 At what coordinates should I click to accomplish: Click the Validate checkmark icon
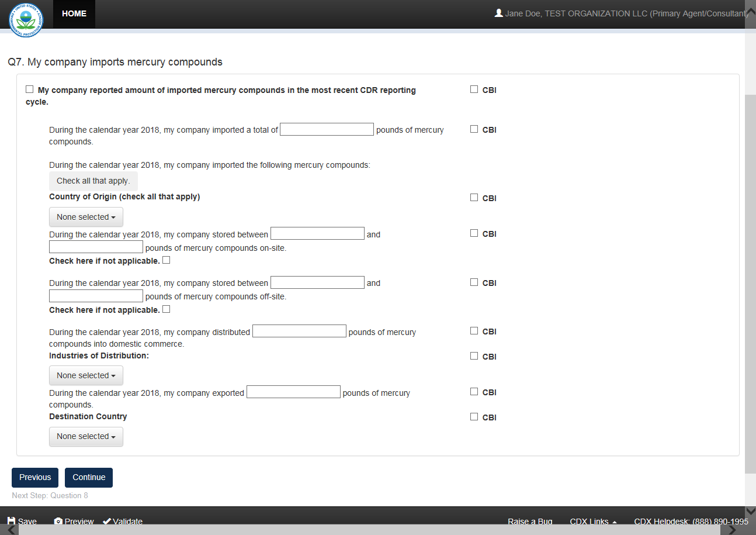[x=107, y=521]
